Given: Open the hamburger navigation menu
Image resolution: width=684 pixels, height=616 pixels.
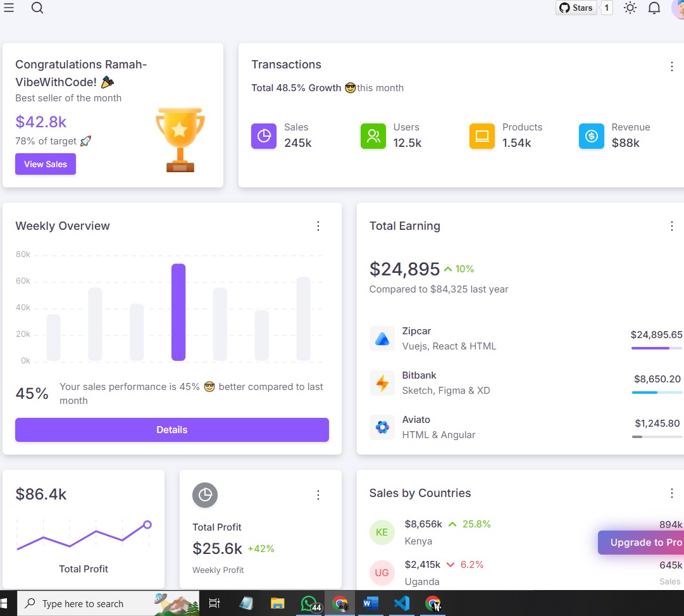Looking at the screenshot, I should pos(9,8).
